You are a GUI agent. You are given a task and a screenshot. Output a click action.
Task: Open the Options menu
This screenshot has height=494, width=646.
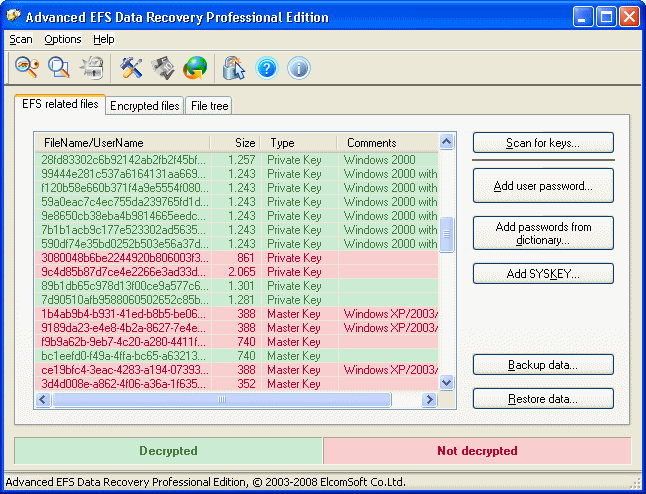click(x=63, y=39)
